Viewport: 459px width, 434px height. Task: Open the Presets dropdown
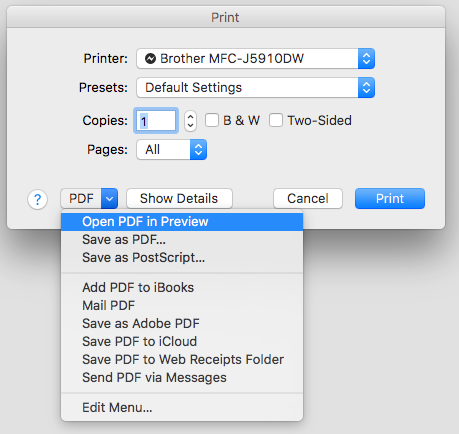tap(256, 88)
